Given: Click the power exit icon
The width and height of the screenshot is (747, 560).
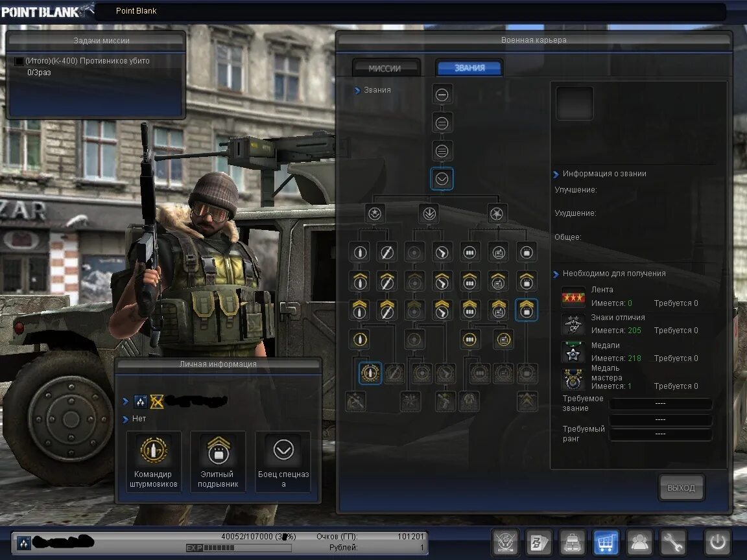Looking at the screenshot, I should pyautogui.click(x=717, y=542).
